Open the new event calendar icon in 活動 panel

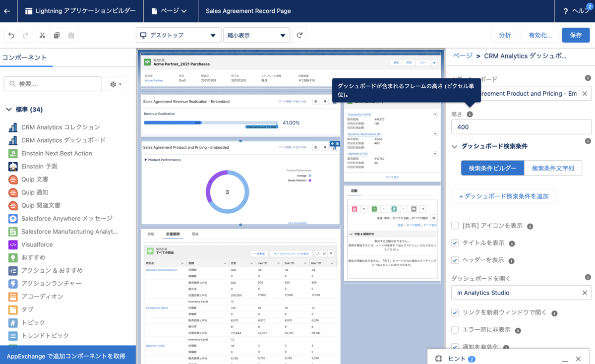coord(354,209)
